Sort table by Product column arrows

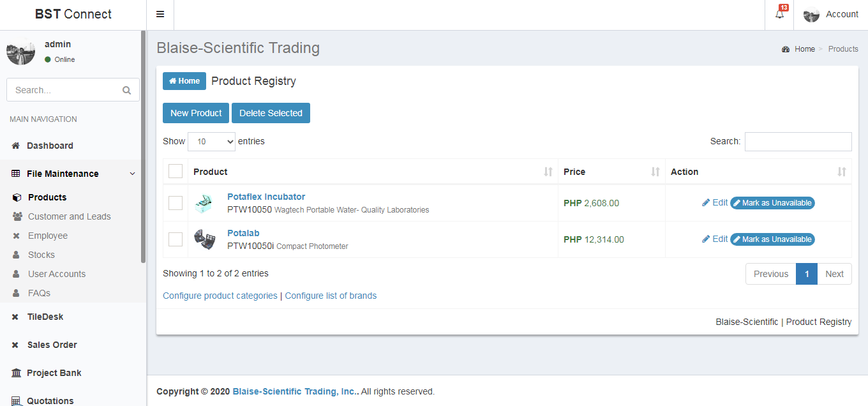tap(548, 172)
